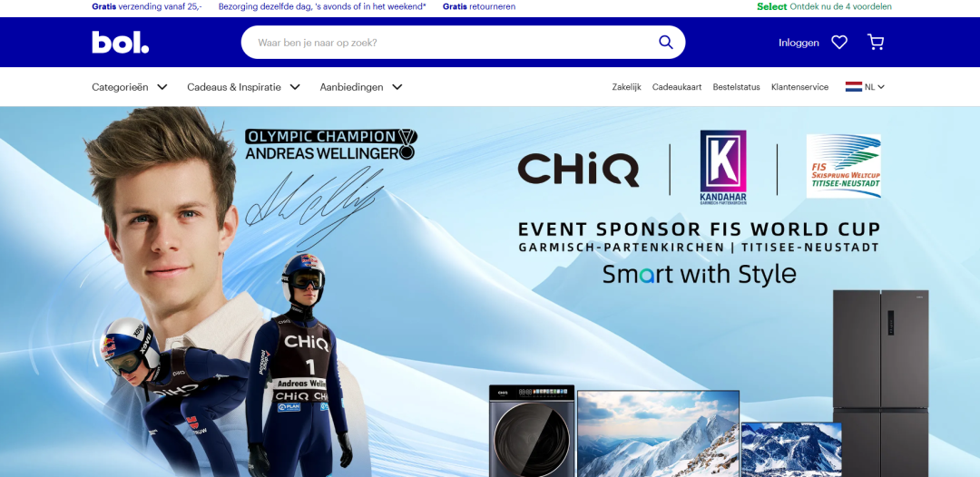Go to Zakelijk page
Viewport: 980px width, 477px height.
coord(626,87)
